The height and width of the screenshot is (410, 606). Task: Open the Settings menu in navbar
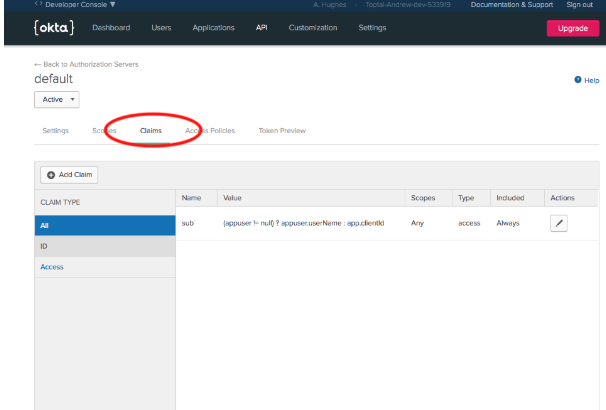pos(372,27)
